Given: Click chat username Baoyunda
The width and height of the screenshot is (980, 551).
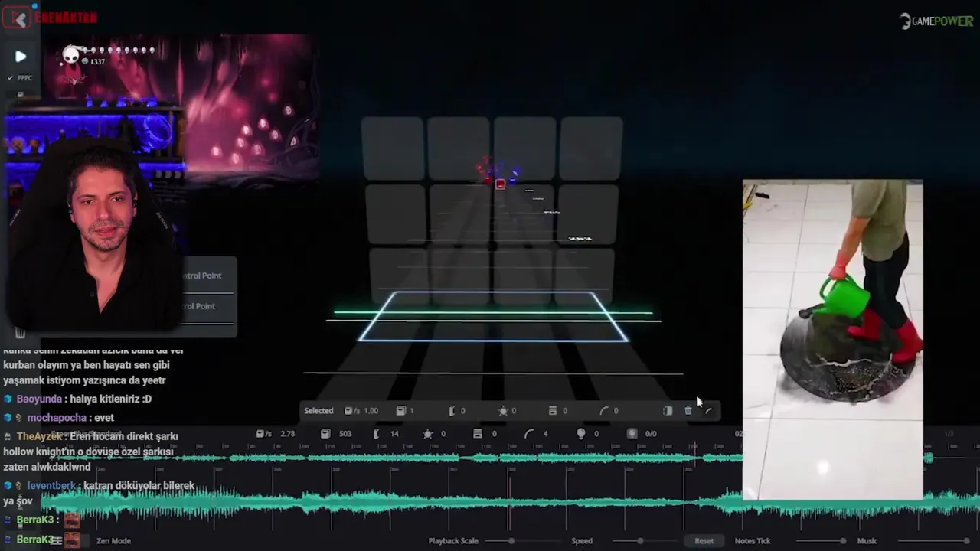Looking at the screenshot, I should pos(39,399).
